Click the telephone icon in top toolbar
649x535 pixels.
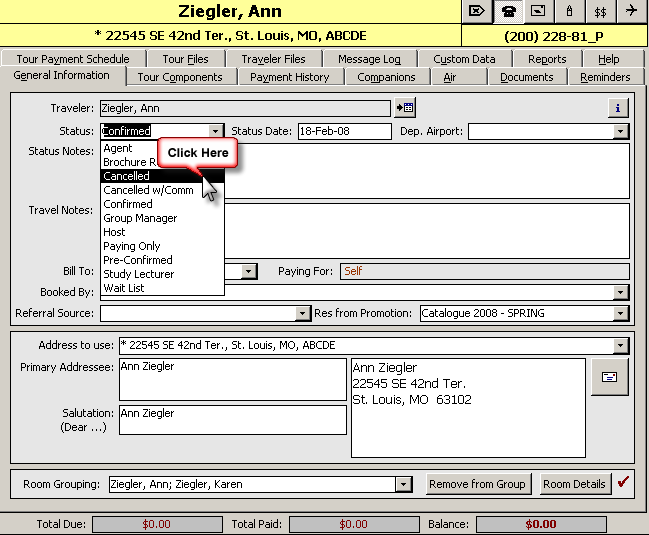pos(508,11)
